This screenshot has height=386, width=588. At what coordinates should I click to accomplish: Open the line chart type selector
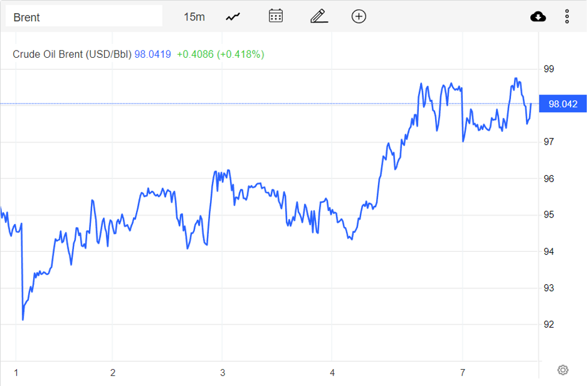pyautogui.click(x=233, y=17)
